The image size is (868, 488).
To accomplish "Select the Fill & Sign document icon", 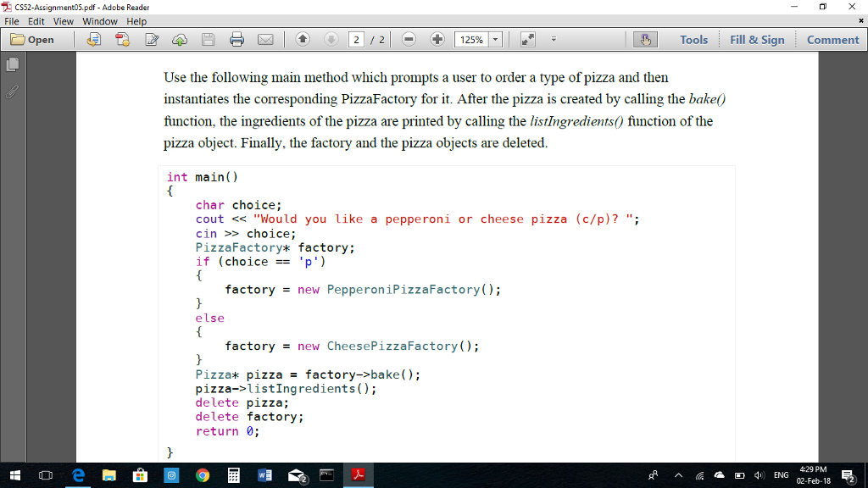I will (x=153, y=39).
